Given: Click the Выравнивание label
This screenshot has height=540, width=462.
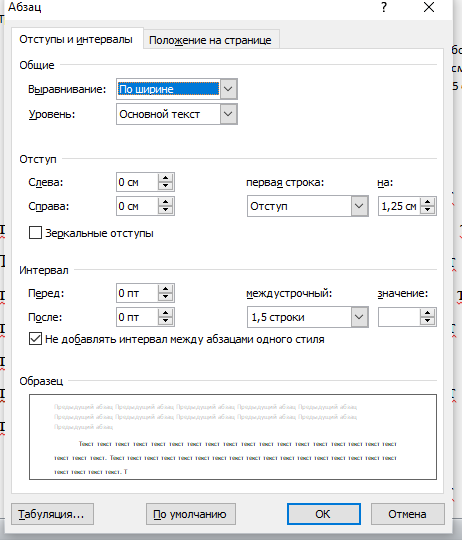Looking at the screenshot, I should tap(67, 89).
